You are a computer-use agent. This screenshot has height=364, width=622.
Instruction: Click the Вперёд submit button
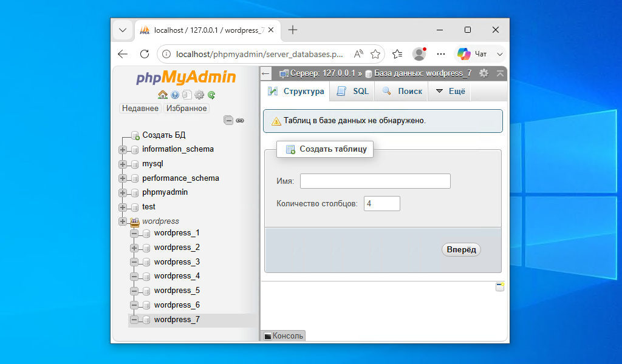click(x=461, y=249)
